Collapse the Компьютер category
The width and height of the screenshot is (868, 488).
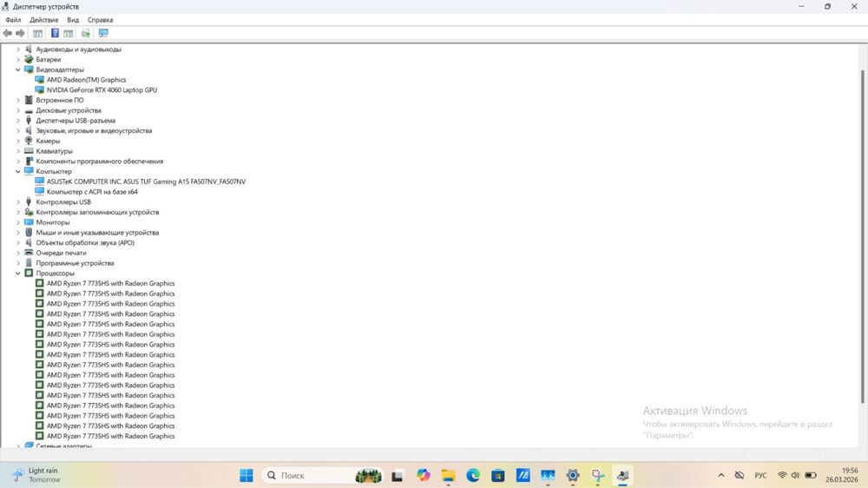pyautogui.click(x=17, y=171)
